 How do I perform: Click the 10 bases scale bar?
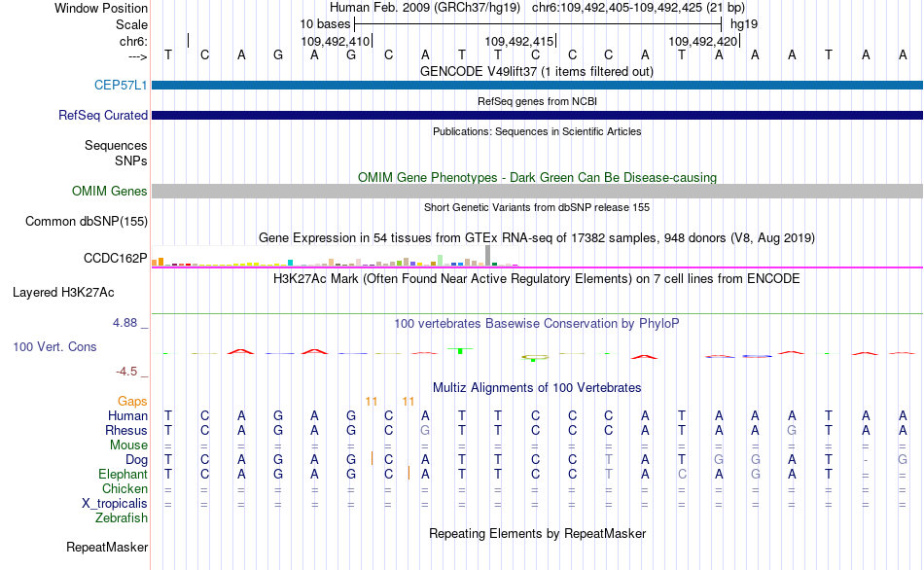[538, 24]
